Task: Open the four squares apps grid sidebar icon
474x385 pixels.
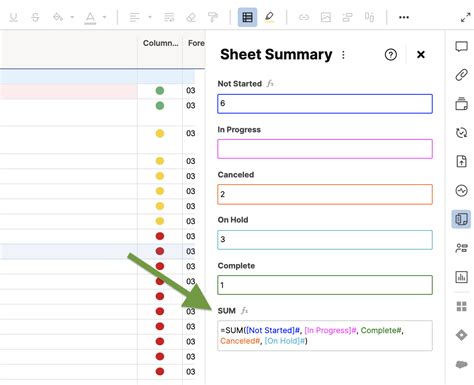Action: [461, 306]
